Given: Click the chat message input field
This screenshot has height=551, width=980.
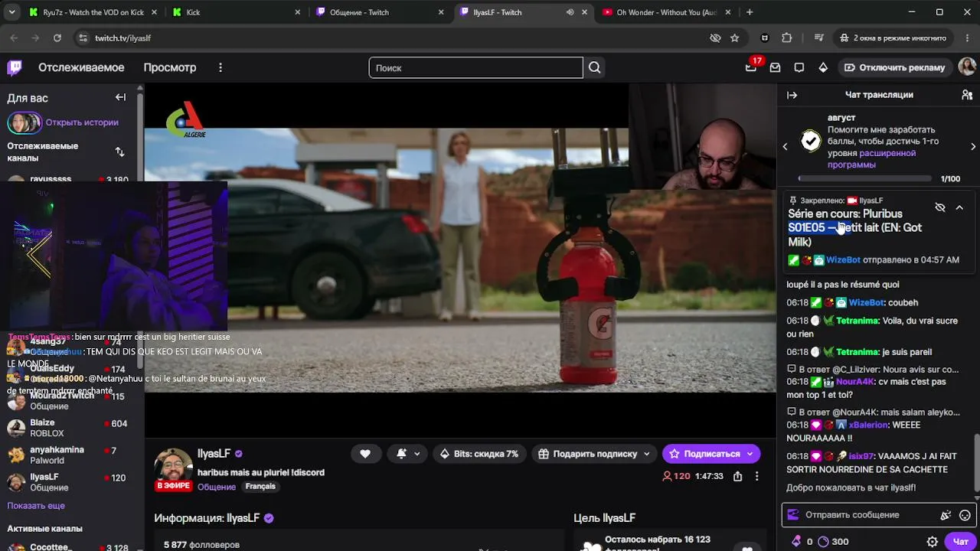Looking at the screenshot, I should click(877, 515).
